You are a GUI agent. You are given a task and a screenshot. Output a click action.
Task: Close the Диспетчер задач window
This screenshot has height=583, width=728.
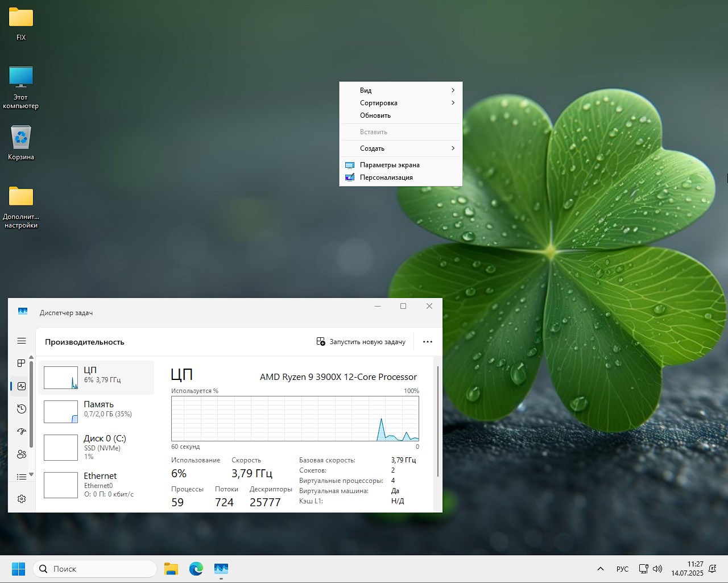tap(429, 306)
